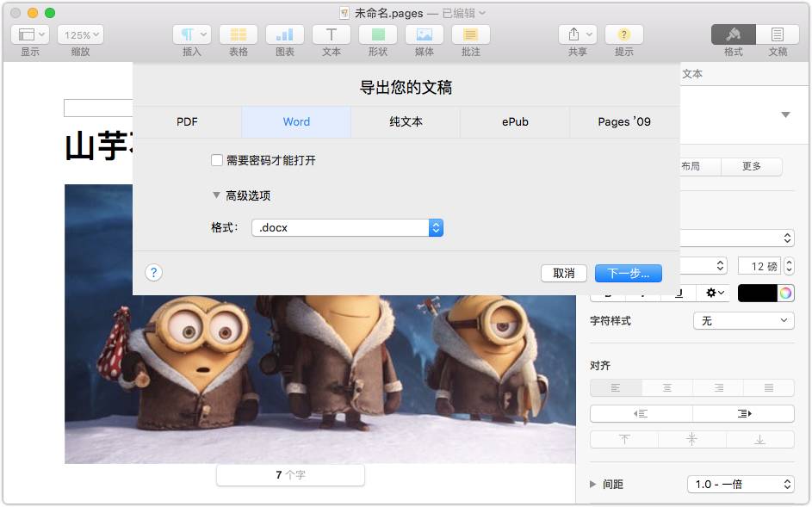Image resolution: width=812 pixels, height=507 pixels.
Task: Justify text alignment
Action: (x=768, y=388)
